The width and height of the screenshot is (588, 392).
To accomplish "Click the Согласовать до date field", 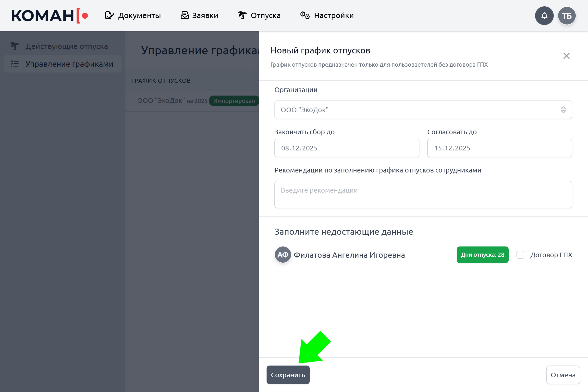I will [500, 148].
